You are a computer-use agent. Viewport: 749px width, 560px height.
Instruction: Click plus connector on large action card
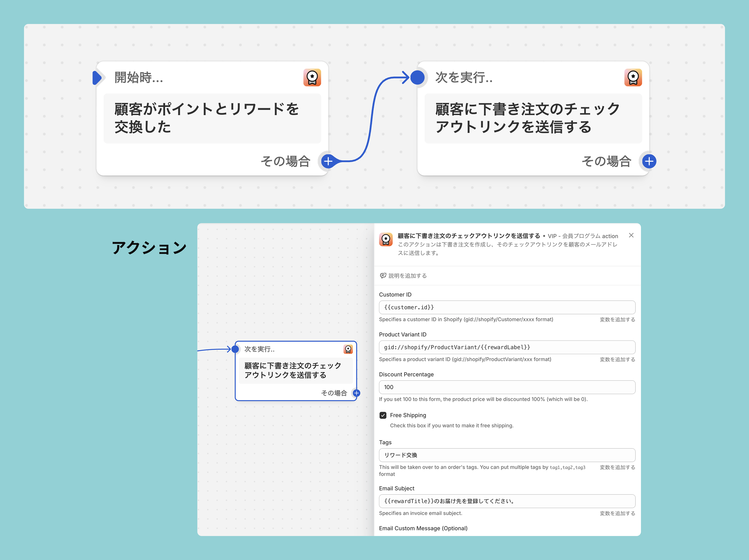coord(649,161)
